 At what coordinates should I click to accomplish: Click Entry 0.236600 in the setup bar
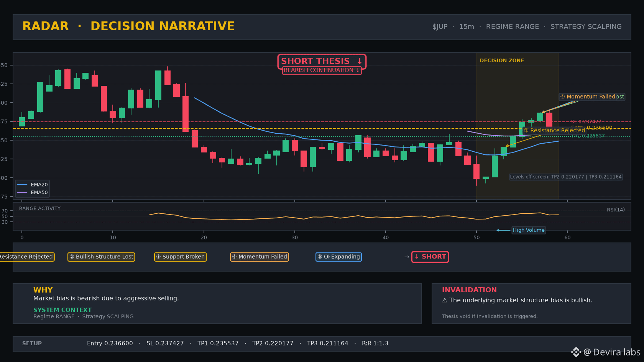tap(110, 343)
